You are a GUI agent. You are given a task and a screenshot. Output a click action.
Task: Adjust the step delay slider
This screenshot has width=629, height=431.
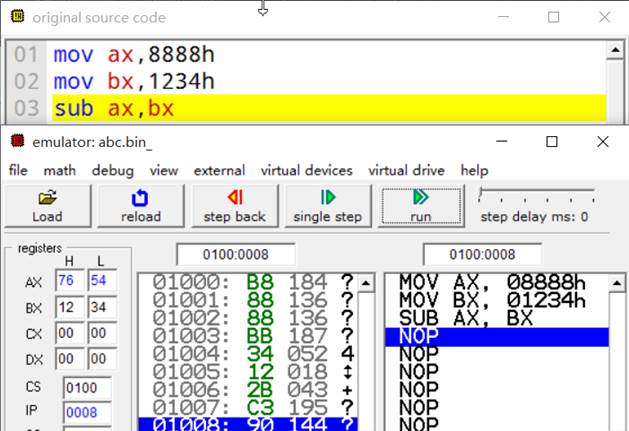[x=536, y=195]
